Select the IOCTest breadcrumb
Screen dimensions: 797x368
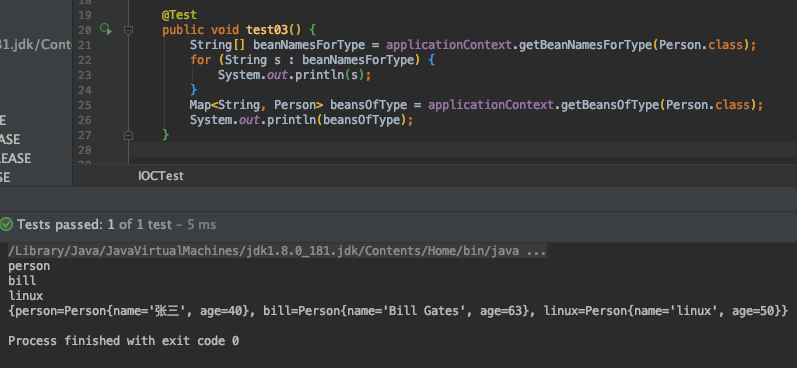[161, 176]
